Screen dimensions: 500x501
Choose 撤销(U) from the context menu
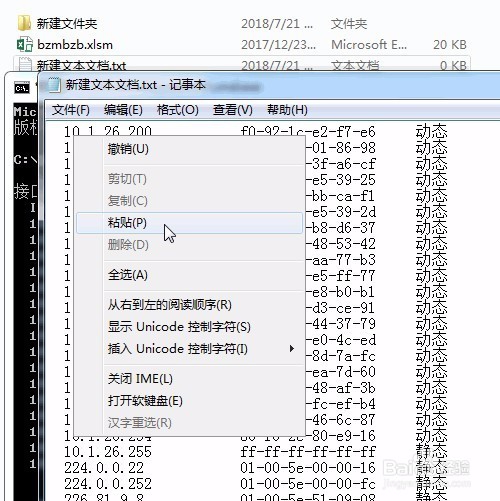[189, 149]
